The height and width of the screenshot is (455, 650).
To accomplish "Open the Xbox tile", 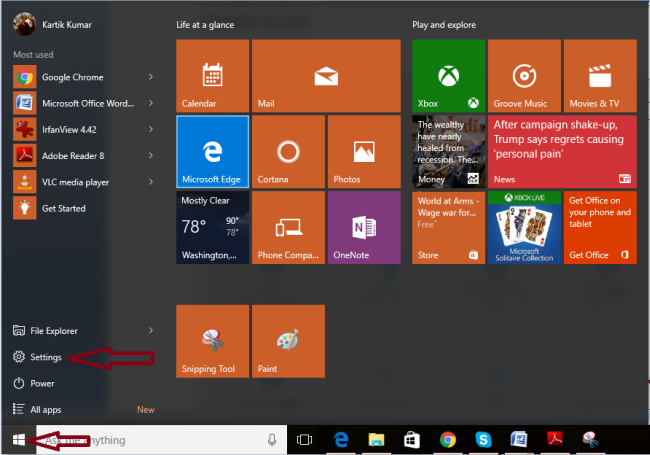I will coord(448,75).
